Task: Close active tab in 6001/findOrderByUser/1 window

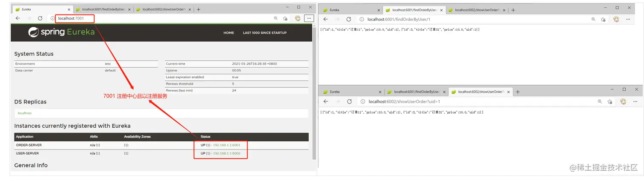Action: click(x=441, y=10)
